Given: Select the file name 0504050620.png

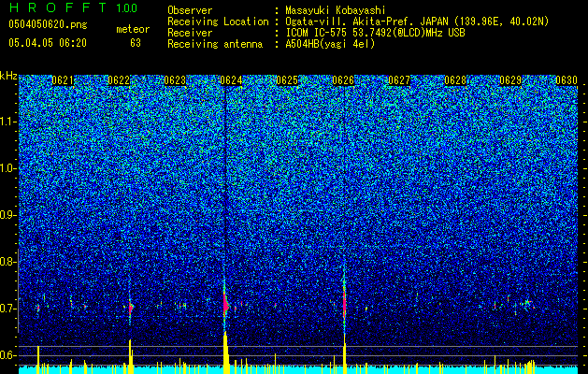Looking at the screenshot, I should (x=48, y=24).
